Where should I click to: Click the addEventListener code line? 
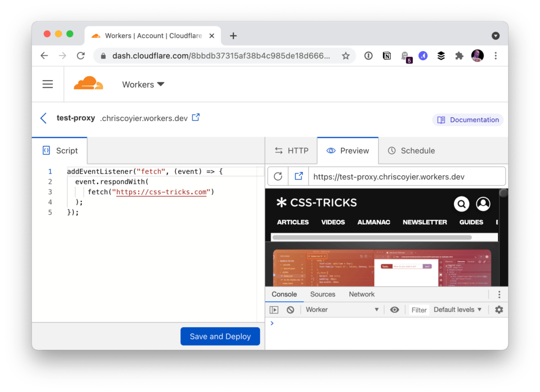coord(145,171)
